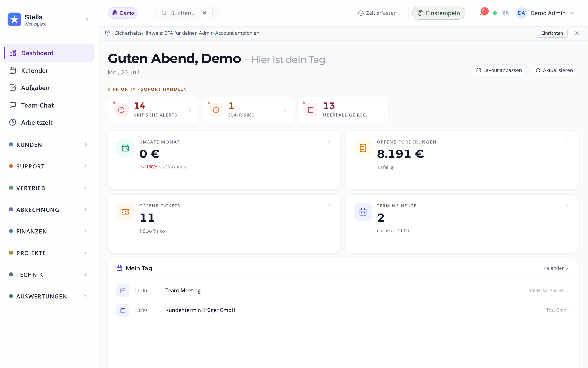
Task: Expand the AUSWERTUNGEN section
Action: pos(49,296)
